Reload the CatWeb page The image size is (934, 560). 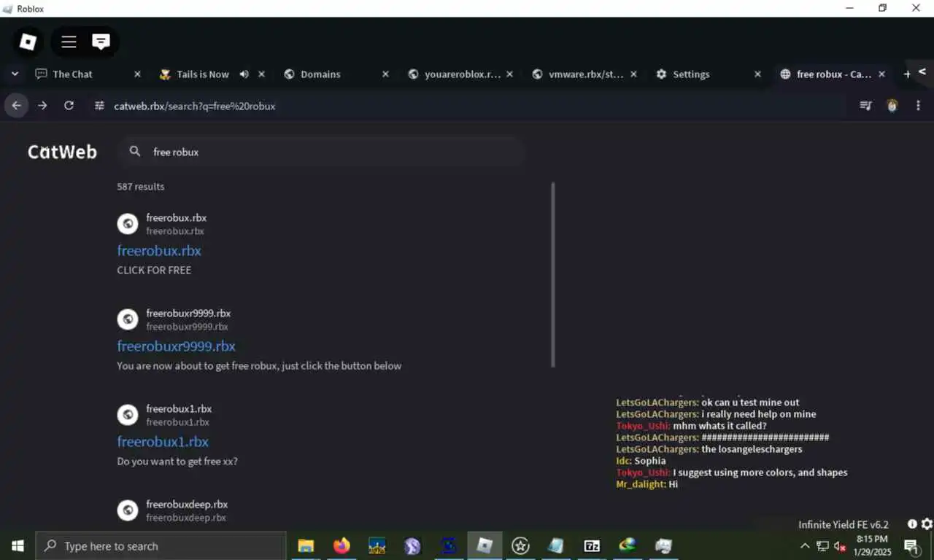(x=69, y=106)
